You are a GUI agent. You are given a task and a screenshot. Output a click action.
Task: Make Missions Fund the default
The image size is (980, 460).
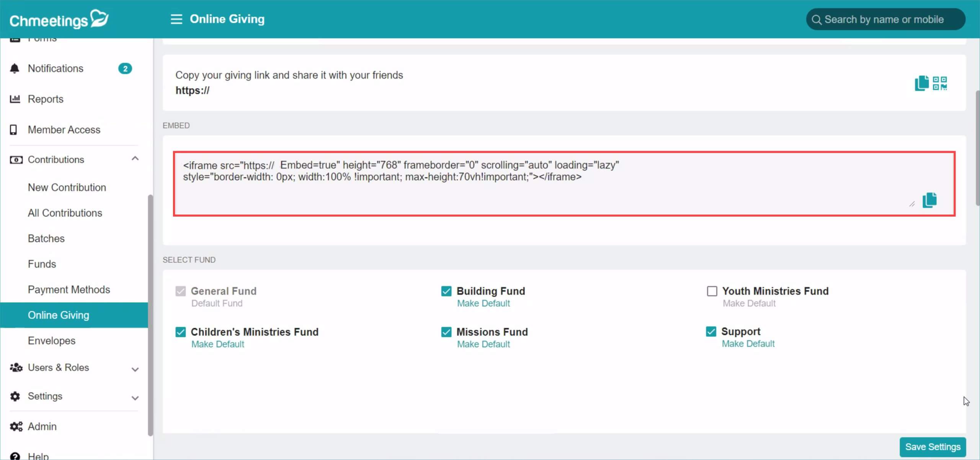tap(483, 344)
